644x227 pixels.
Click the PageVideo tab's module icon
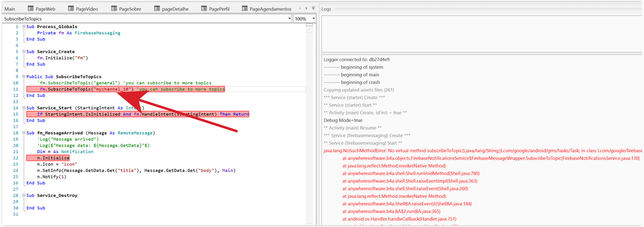click(x=70, y=9)
